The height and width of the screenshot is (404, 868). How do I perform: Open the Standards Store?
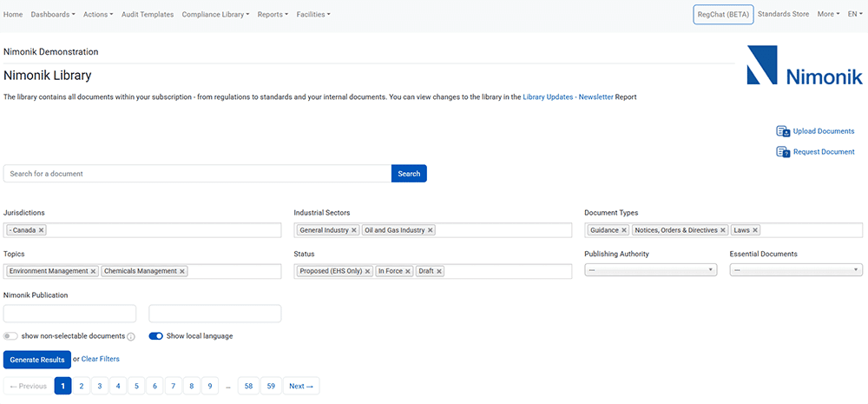coord(783,15)
